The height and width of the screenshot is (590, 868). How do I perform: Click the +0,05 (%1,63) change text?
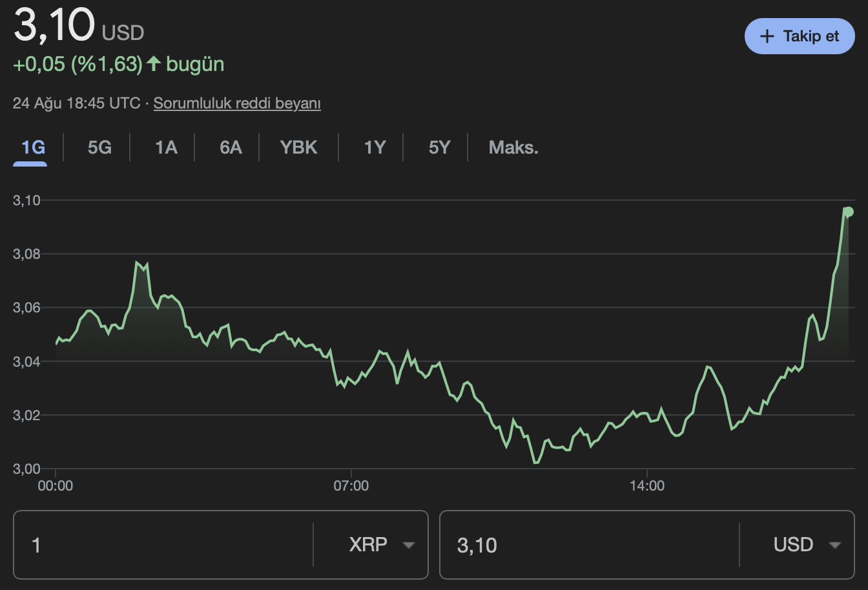77,64
